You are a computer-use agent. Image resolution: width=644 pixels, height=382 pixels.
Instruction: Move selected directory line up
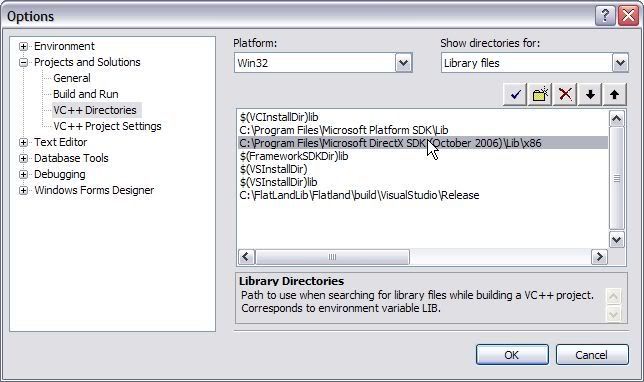click(614, 95)
